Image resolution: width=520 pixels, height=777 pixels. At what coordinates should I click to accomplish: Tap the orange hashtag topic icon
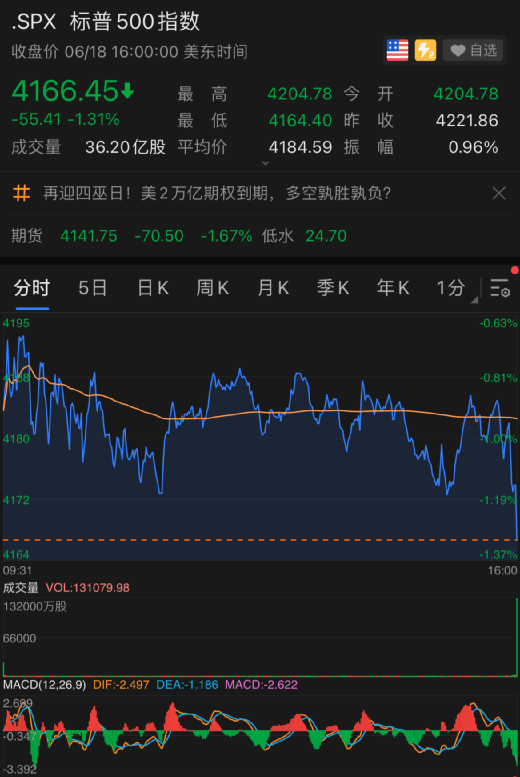(x=21, y=193)
